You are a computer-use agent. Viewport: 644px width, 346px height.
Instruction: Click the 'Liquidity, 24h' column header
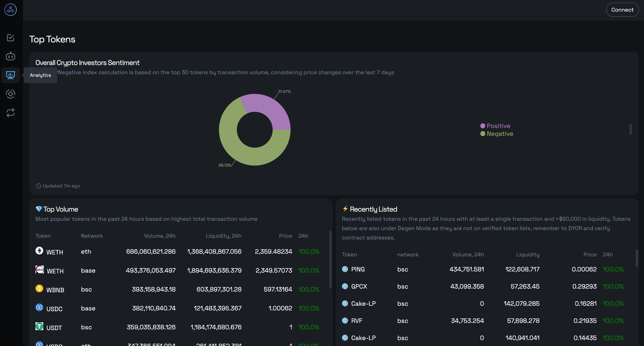[224, 236]
